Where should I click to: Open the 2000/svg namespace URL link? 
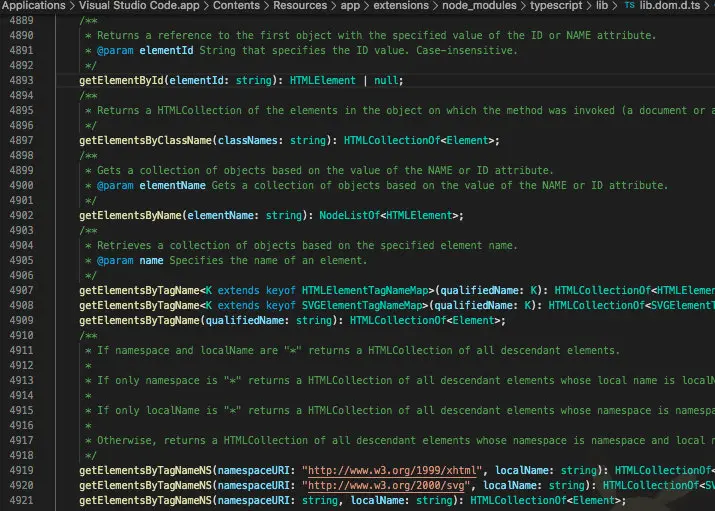[386, 485]
